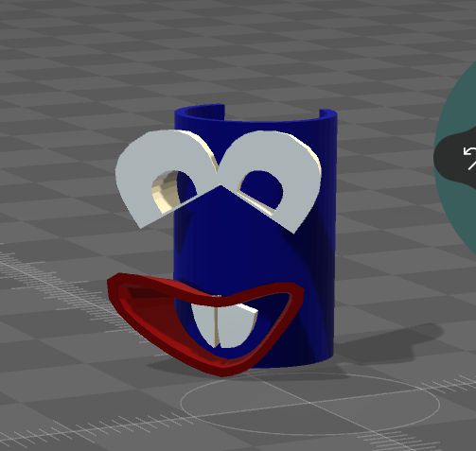Click the top rim of the blue cylinder
The width and height of the screenshot is (476, 451).
[x=256, y=114]
